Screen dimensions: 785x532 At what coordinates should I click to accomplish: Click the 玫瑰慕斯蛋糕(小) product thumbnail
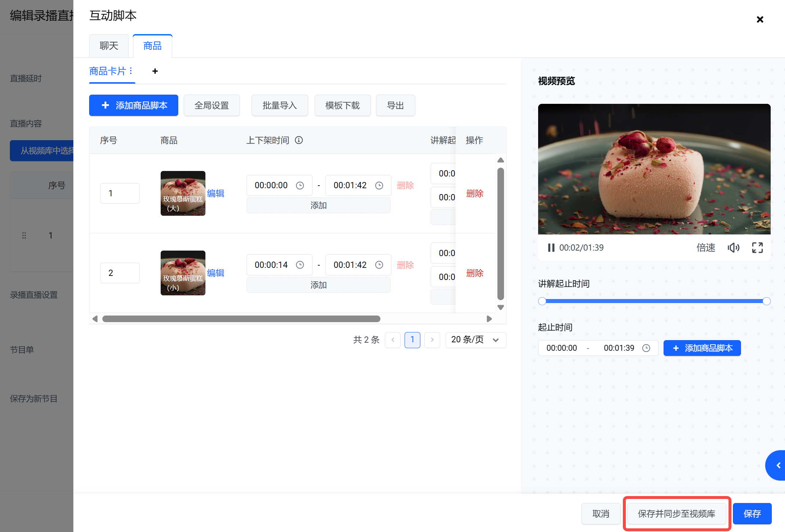click(183, 273)
